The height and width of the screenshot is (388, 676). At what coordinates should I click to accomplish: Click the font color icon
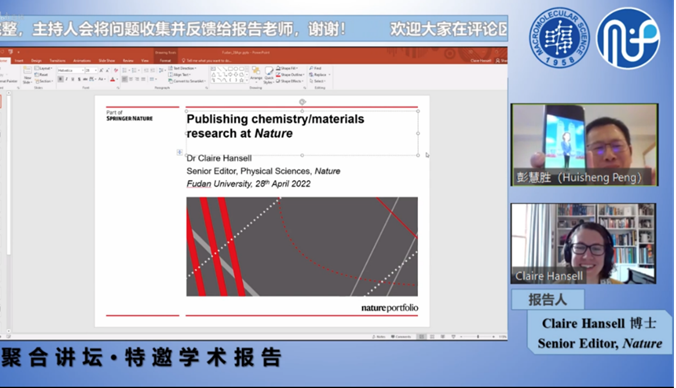[112, 79]
